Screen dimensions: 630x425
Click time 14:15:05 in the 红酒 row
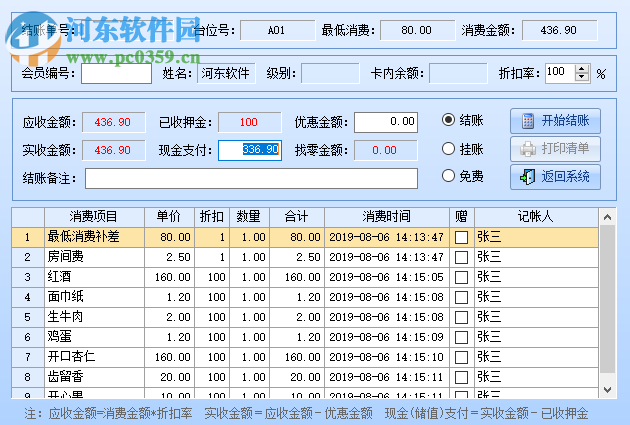419,277
